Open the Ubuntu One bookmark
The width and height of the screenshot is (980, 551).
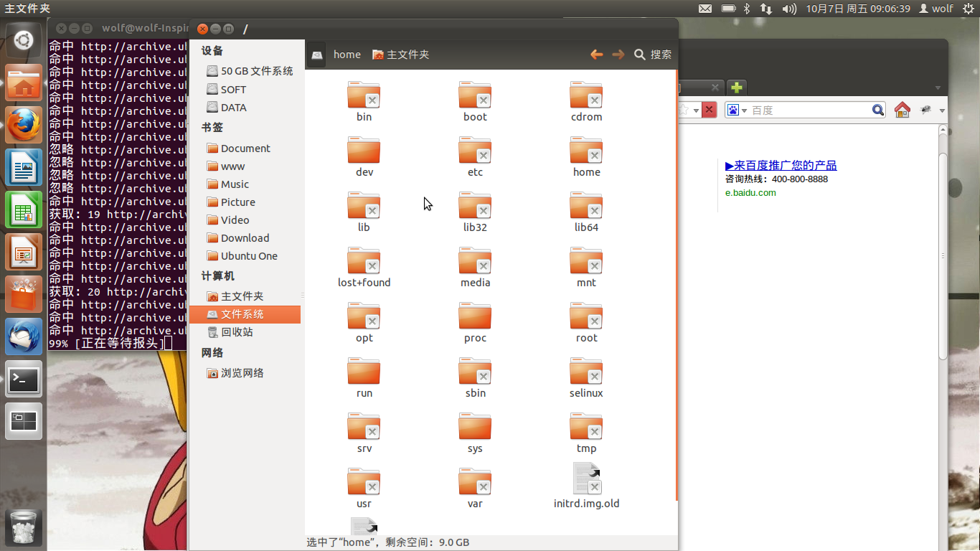tap(242, 255)
